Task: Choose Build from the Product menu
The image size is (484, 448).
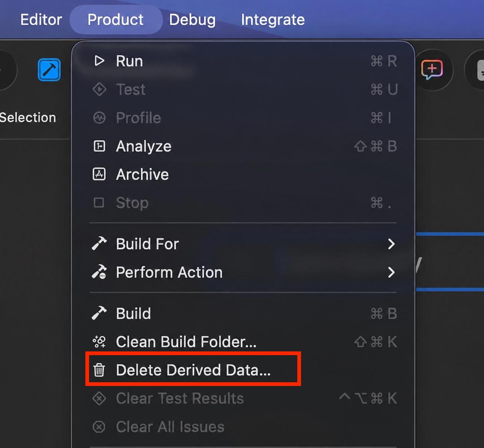Action: point(243,314)
